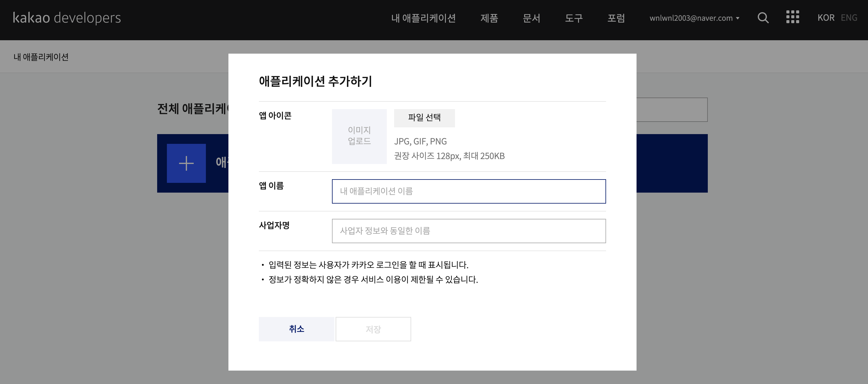Switch language to KOR

pyautogui.click(x=826, y=18)
